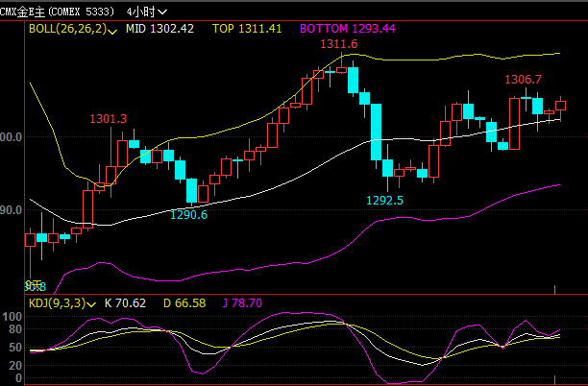Click the 50 level on KDJ axis

point(15,348)
